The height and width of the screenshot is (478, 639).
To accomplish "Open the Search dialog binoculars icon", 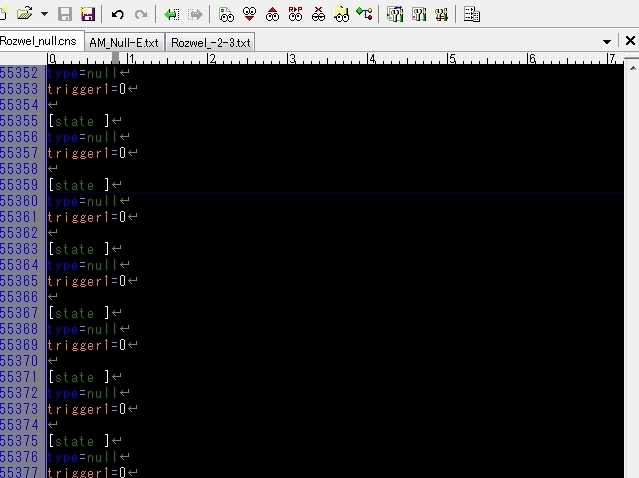I will (226, 15).
